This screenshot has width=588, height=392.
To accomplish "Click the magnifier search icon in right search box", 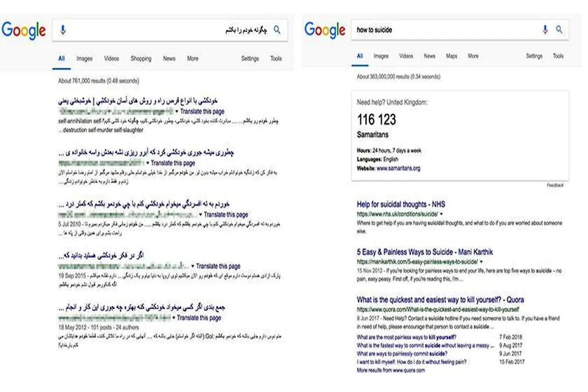I will [559, 30].
